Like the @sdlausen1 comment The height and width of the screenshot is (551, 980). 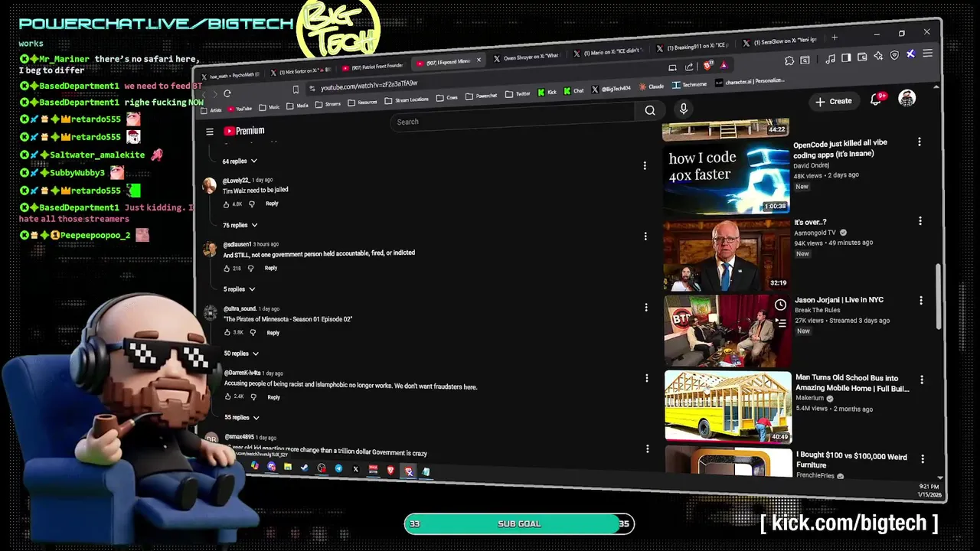(227, 269)
